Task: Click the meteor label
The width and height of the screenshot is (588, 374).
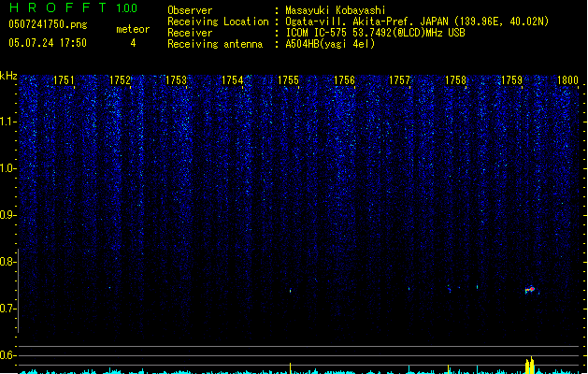Action: 133,29
